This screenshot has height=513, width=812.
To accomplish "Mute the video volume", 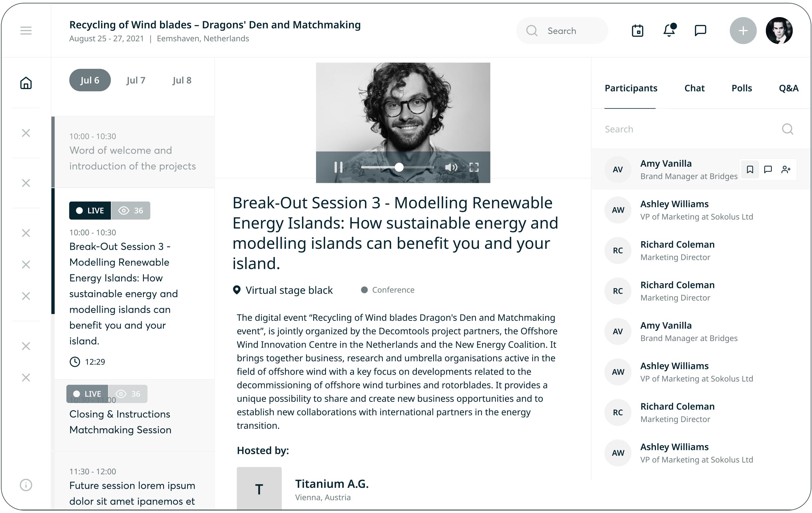I will [x=451, y=167].
